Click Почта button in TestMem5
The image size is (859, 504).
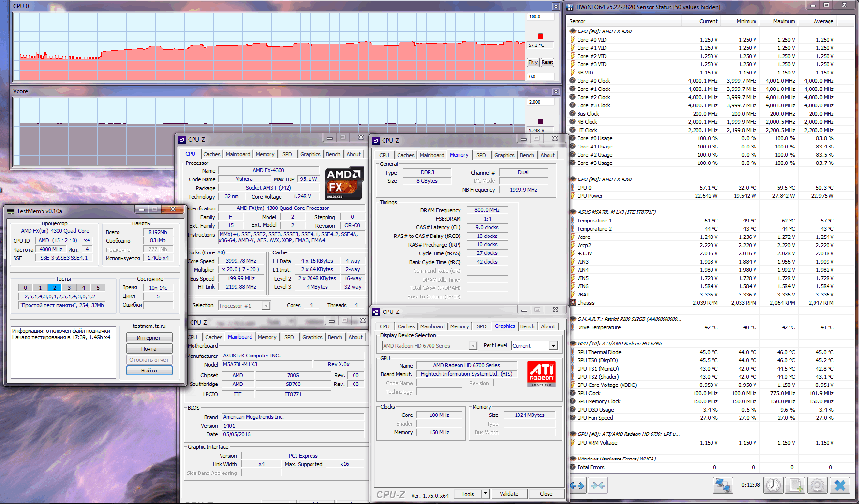tap(149, 349)
